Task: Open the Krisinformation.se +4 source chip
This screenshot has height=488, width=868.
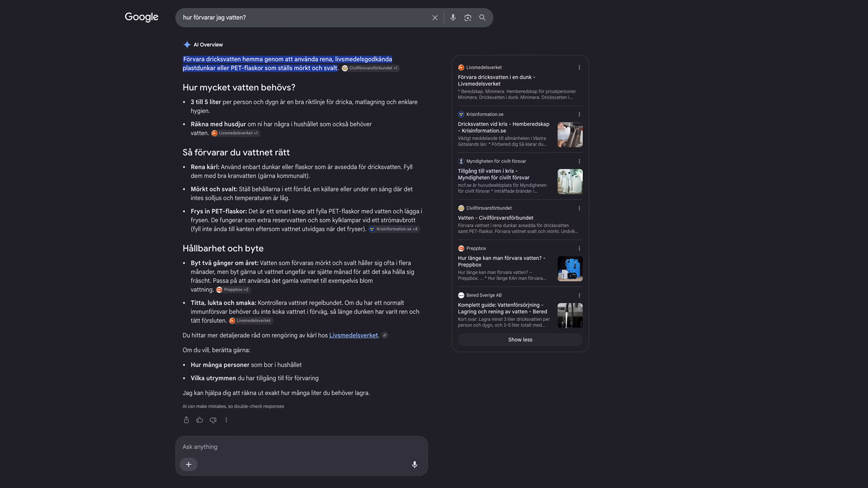Action: (x=394, y=229)
